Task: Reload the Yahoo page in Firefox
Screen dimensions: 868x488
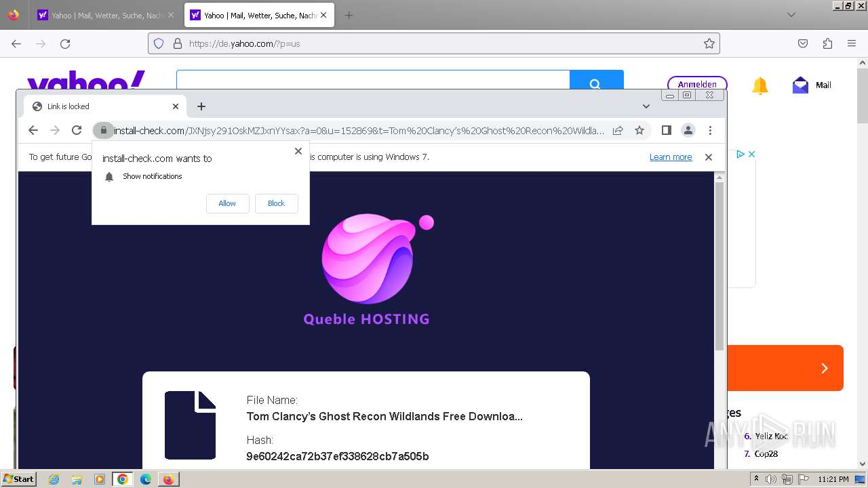Action: 65,43
